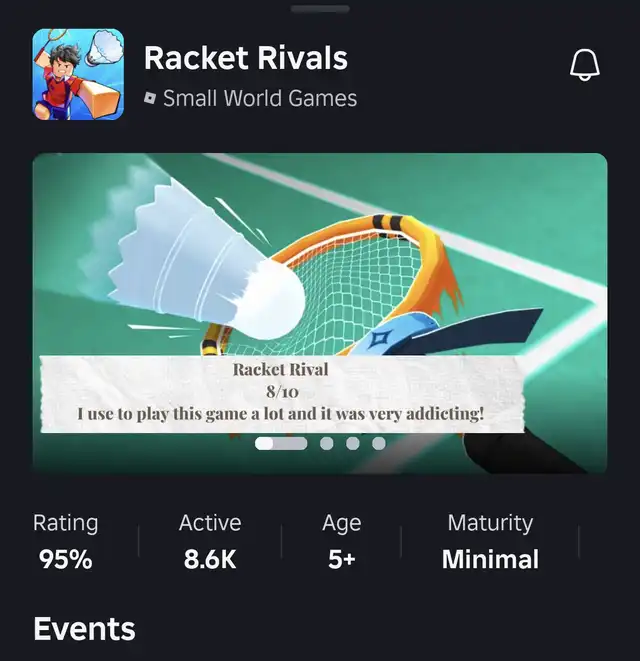Screen dimensions: 640x661
Task: Click the 'very addicting' review sentence
Action: click(281, 413)
